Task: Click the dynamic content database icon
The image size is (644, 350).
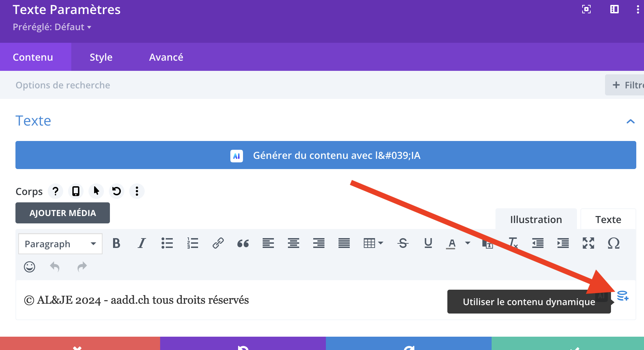Action: [x=623, y=296]
